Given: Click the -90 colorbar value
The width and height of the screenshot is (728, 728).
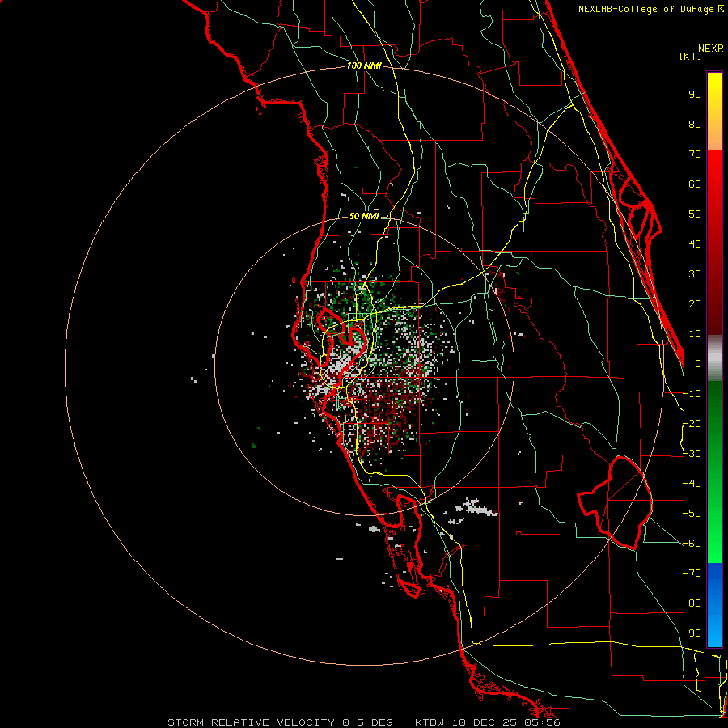Looking at the screenshot, I should pos(692,633).
